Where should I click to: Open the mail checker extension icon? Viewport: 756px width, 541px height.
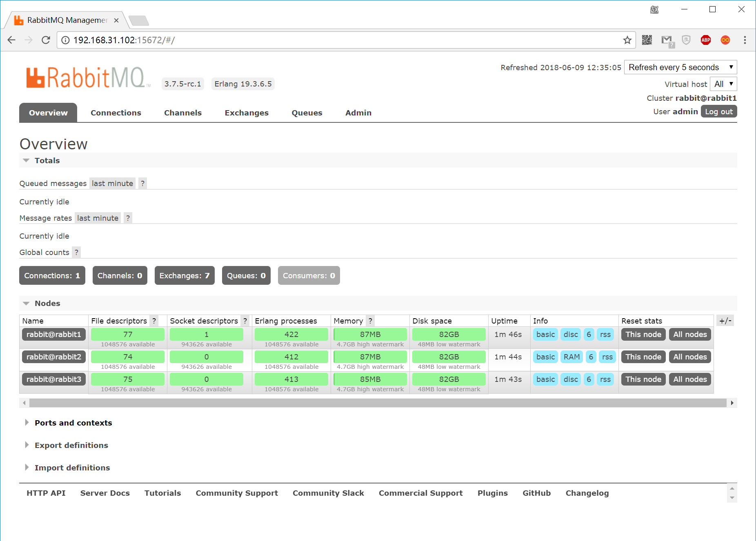click(667, 40)
